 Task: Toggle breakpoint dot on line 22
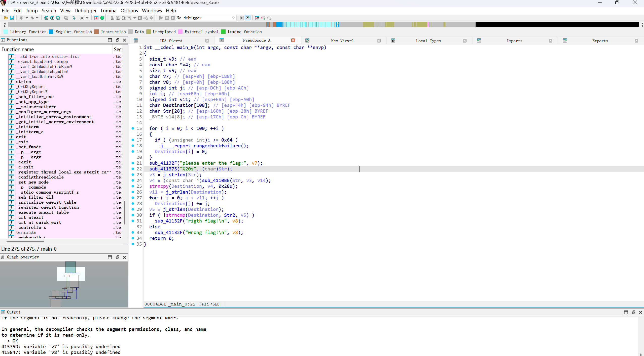(x=133, y=169)
